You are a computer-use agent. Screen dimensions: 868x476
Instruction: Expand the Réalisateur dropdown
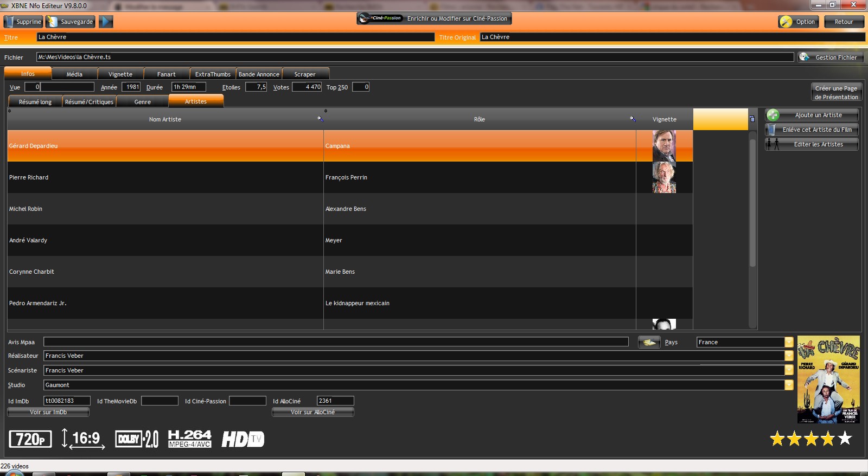pos(789,356)
